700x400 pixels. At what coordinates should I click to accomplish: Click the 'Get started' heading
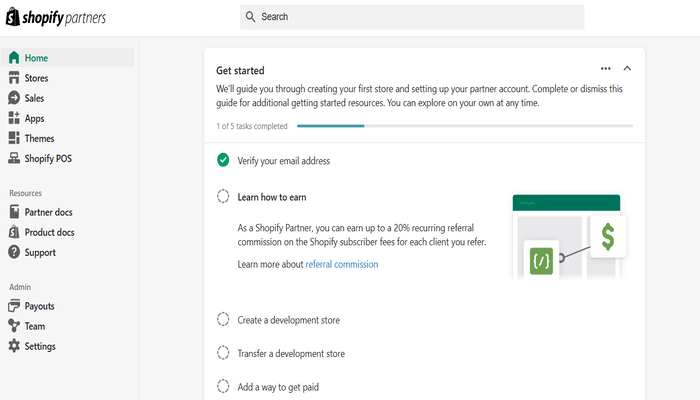(240, 71)
